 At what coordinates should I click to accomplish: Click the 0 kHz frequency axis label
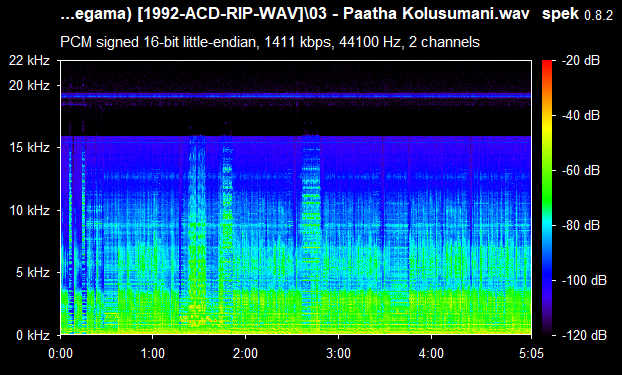(x=33, y=335)
